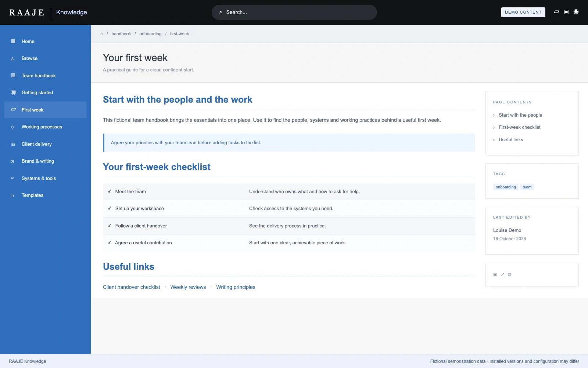This screenshot has height=368, width=588.
Task: Click the home icon in breadcrumb
Action: coord(102,34)
